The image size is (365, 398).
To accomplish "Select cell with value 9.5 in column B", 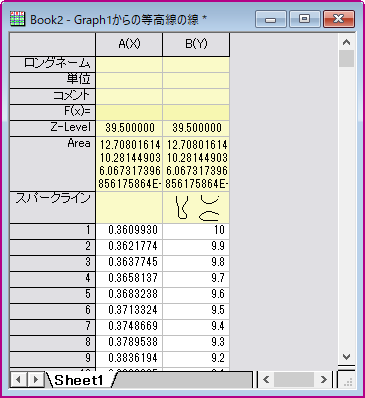I will tap(196, 311).
